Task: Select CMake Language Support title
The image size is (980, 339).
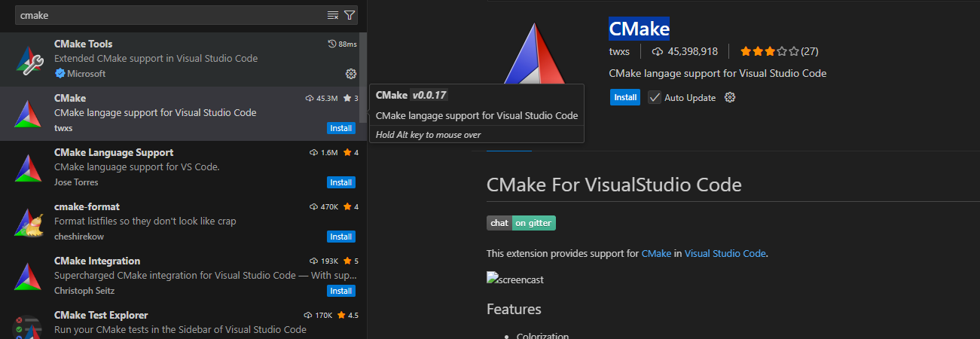Action: (x=114, y=152)
